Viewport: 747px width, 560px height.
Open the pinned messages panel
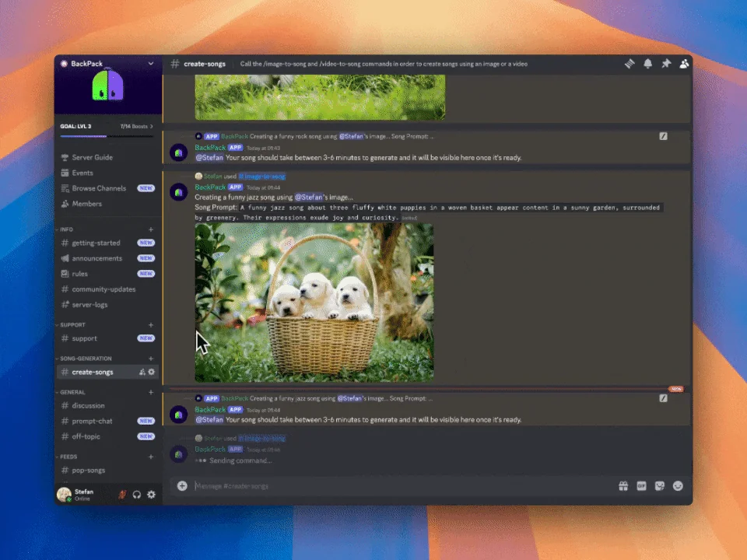pos(666,64)
